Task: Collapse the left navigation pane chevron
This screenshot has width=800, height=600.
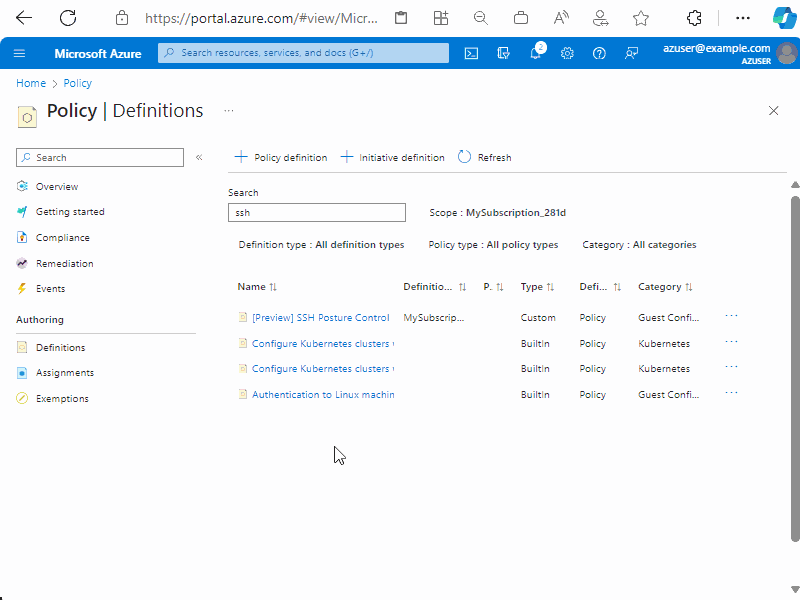Action: click(x=199, y=157)
